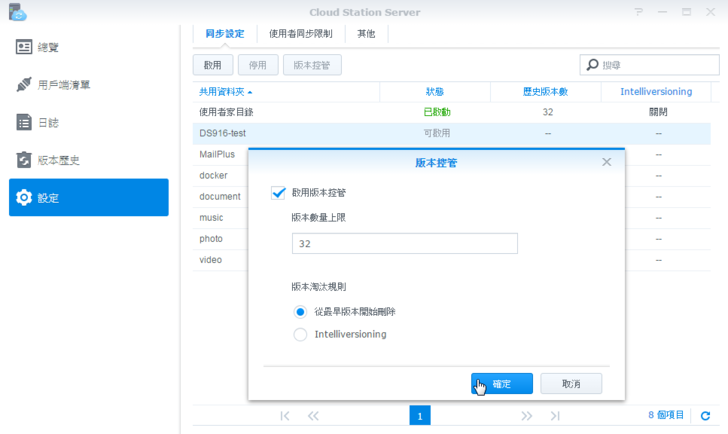The height and width of the screenshot is (434, 728).
Task: Click the 確定 confirm button
Action: click(x=501, y=384)
